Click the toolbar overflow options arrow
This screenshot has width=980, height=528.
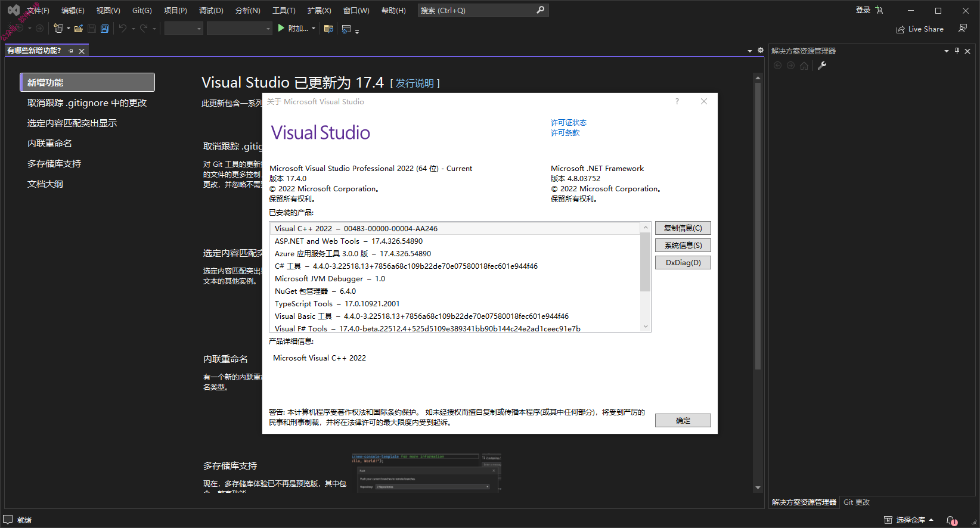tap(357, 31)
